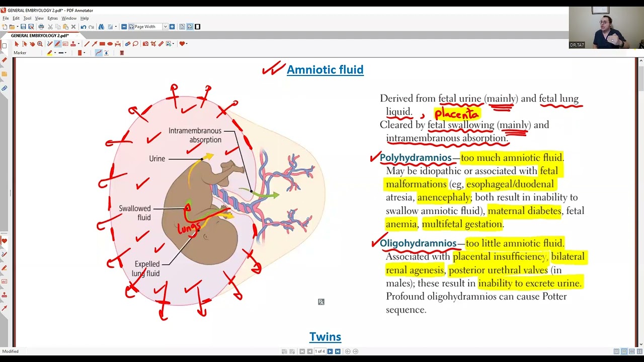This screenshot has height=362, width=644.
Task: Select the arrow Select tool
Action: tap(17, 44)
